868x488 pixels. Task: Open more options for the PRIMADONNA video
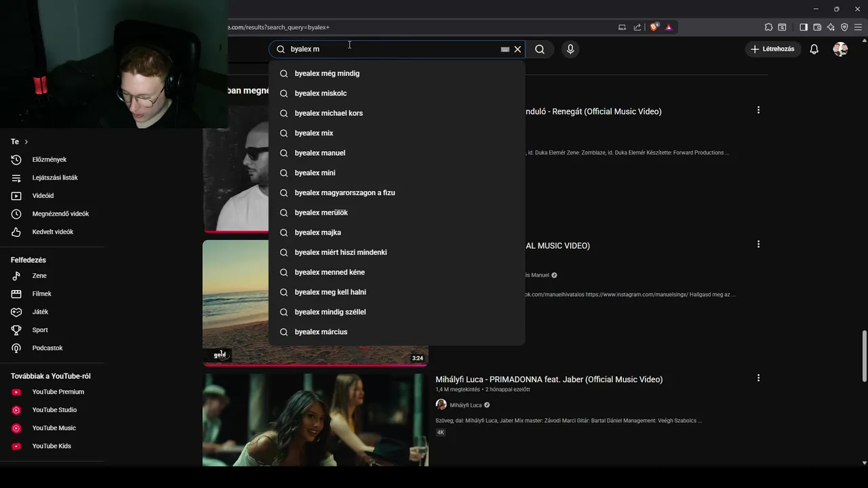coord(758,378)
